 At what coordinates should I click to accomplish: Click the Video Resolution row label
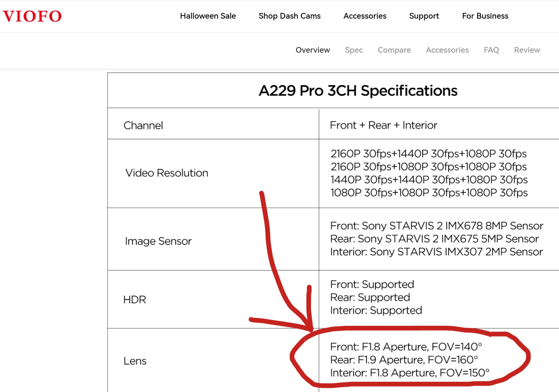(x=167, y=173)
